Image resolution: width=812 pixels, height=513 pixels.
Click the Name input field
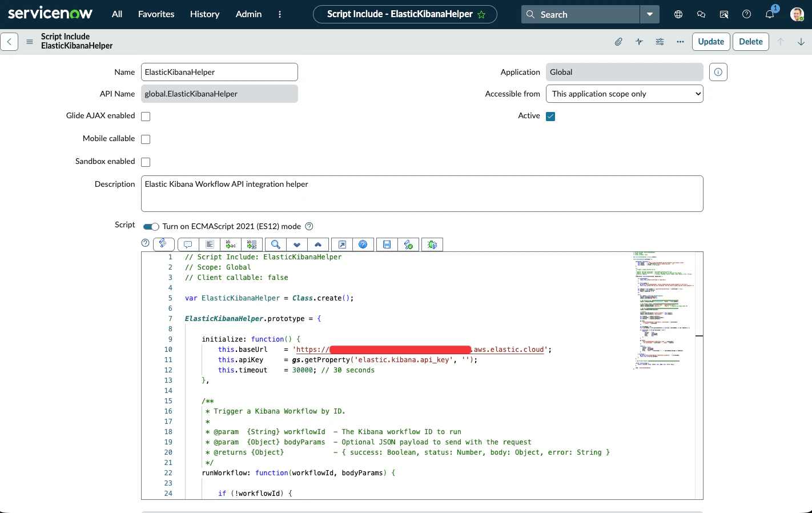219,72
